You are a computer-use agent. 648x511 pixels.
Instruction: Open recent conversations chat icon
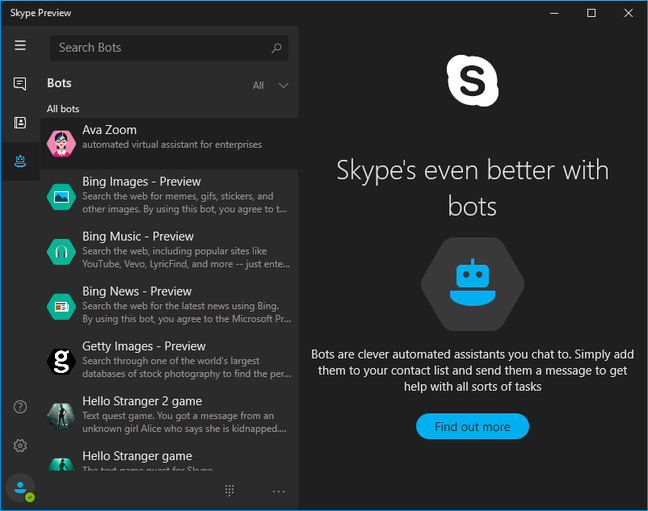(20, 84)
